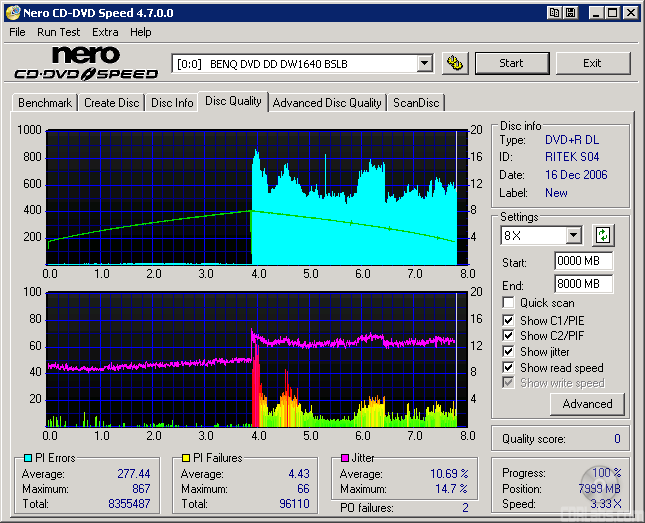Expand the BENQ drive selection dropdown

point(424,63)
